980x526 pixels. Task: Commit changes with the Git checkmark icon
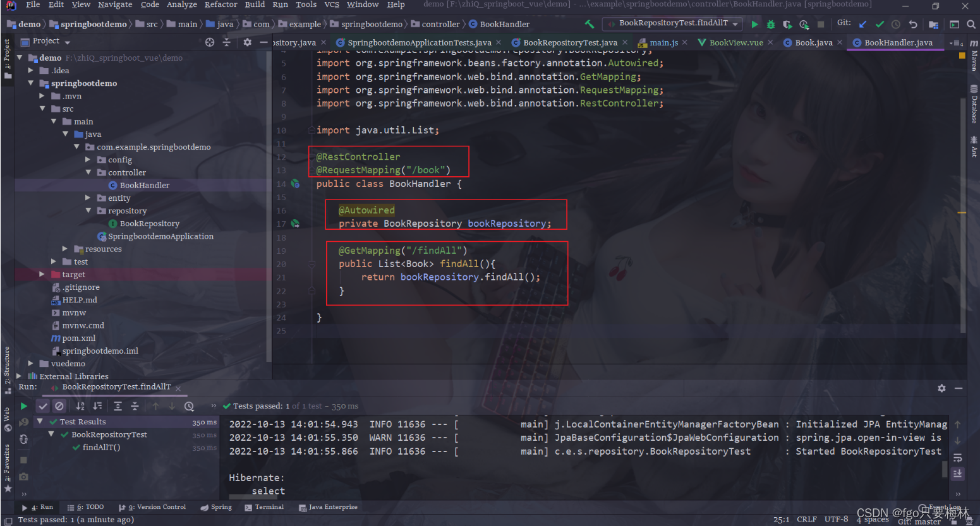880,24
